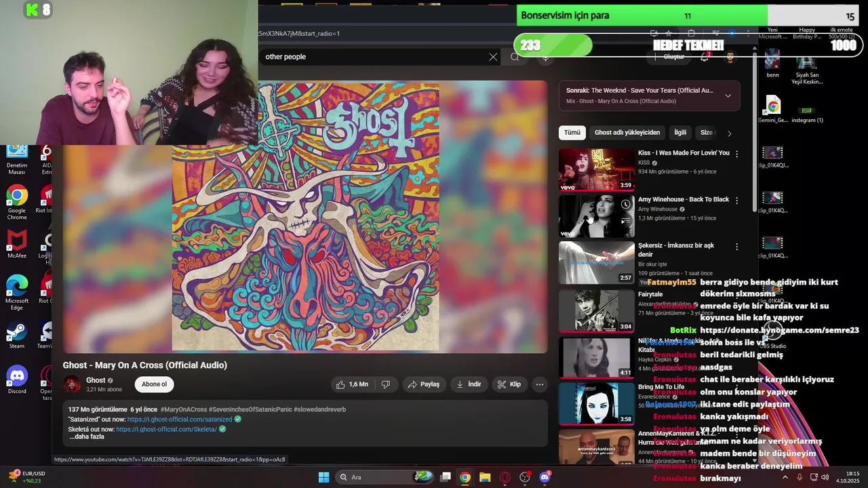Open the more actions menu beside Klip
Image resolution: width=868 pixels, height=488 pixels.
pos(540,384)
